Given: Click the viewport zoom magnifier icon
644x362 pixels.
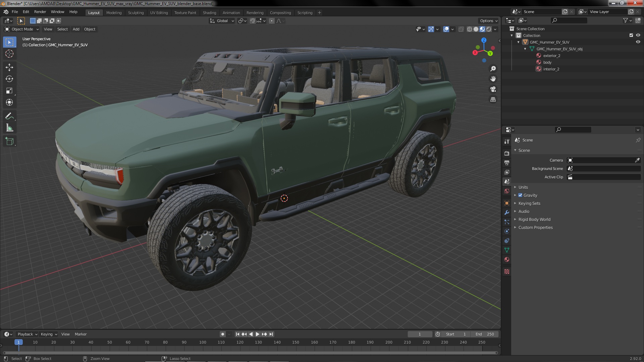Looking at the screenshot, I should 493,69.
